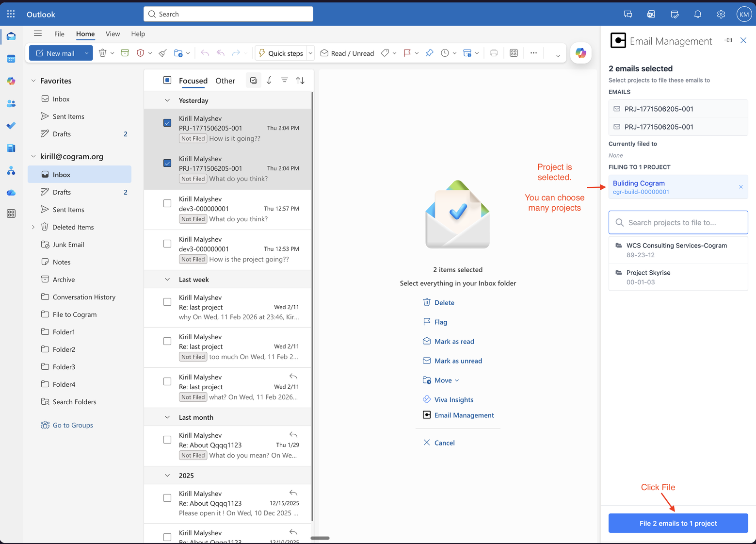Toggle the left navigation hamburger menu
The height and width of the screenshot is (544, 756).
point(38,33)
